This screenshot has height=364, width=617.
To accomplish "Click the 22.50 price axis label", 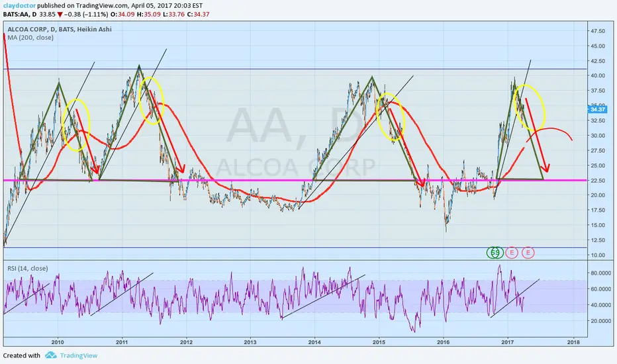I will point(598,180).
